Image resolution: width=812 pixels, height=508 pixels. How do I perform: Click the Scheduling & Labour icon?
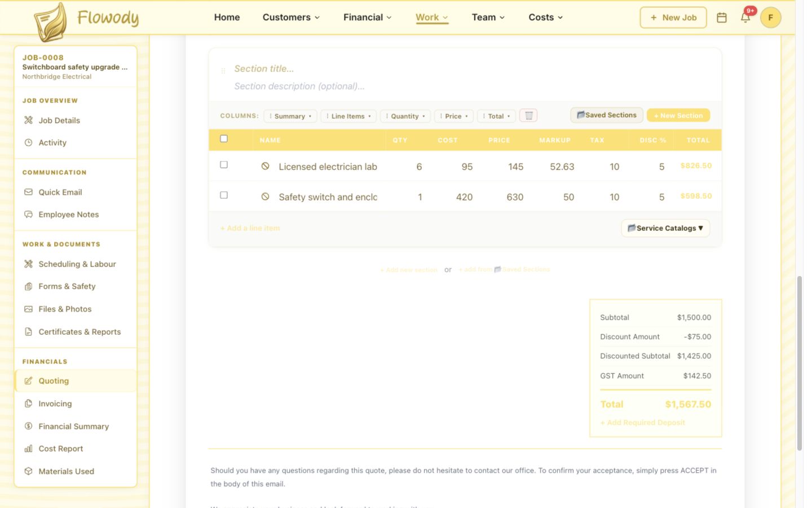tap(28, 264)
